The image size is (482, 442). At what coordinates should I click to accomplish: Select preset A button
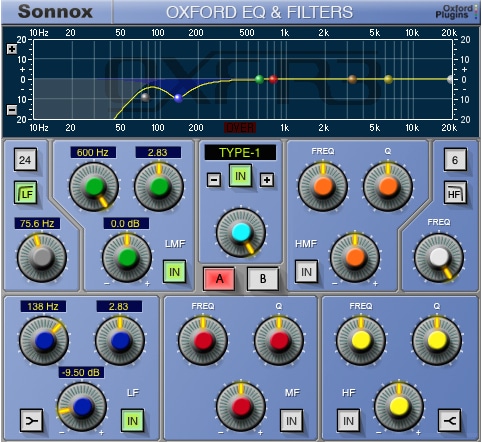tap(219, 279)
